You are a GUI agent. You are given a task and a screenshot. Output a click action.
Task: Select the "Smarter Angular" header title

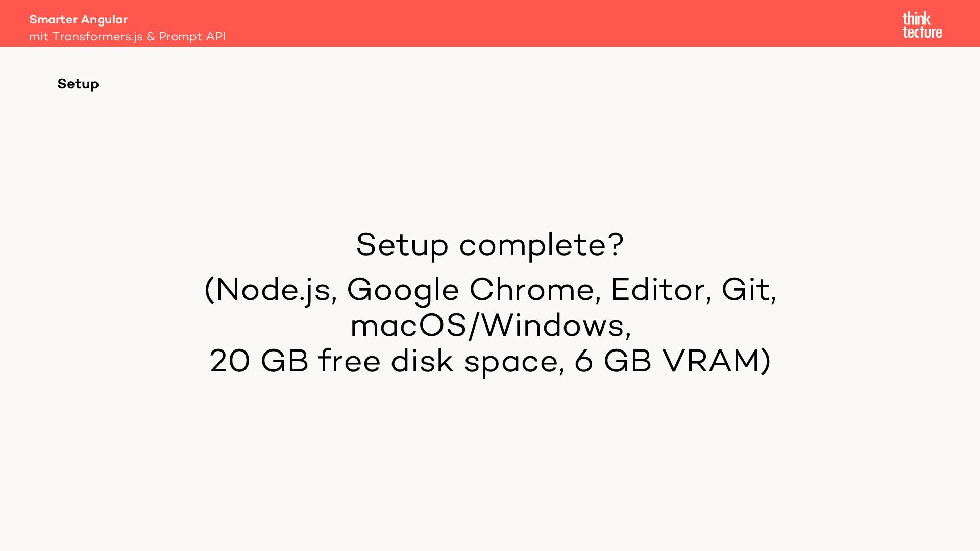(78, 19)
